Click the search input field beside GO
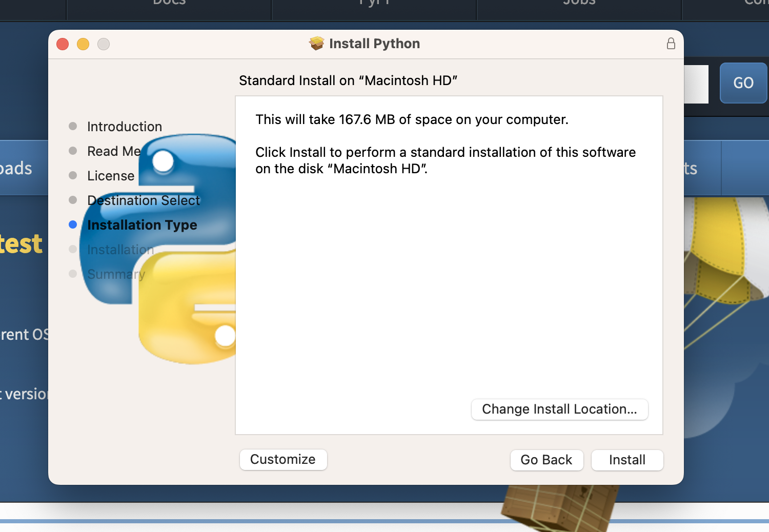The width and height of the screenshot is (769, 532). 696,84
